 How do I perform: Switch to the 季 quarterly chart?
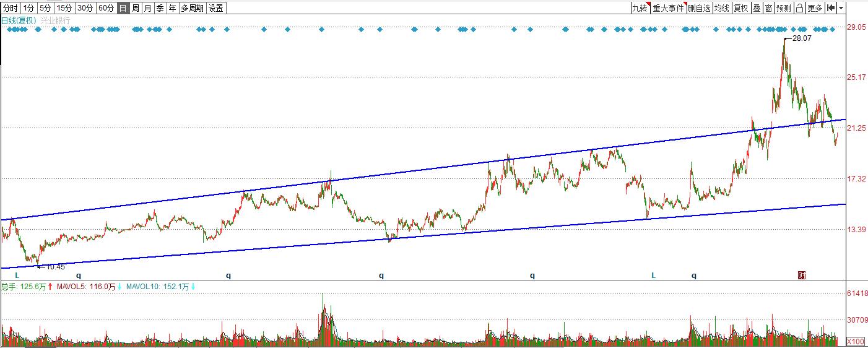(x=160, y=8)
